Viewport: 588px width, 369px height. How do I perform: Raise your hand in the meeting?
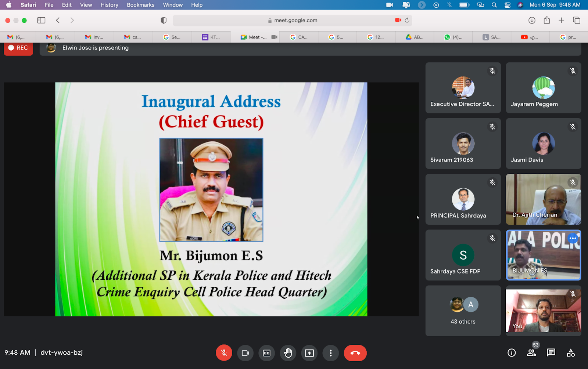[x=288, y=353]
